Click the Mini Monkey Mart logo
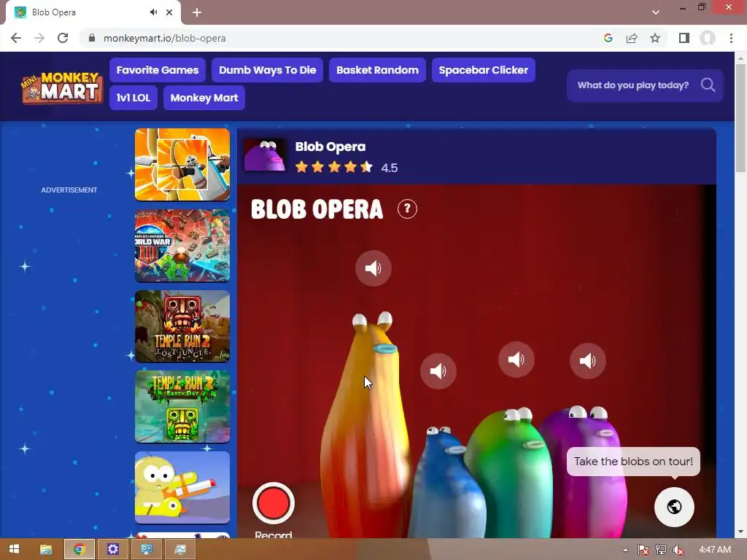This screenshot has height=560, width=747. 62,87
